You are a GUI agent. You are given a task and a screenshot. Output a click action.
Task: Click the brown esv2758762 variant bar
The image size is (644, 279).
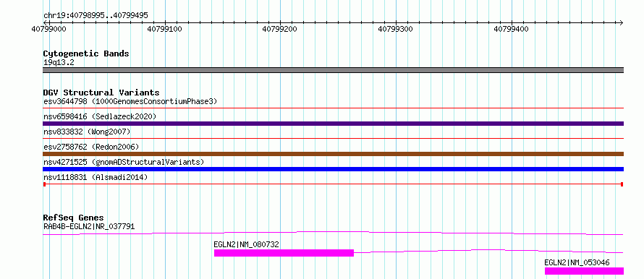(333, 154)
